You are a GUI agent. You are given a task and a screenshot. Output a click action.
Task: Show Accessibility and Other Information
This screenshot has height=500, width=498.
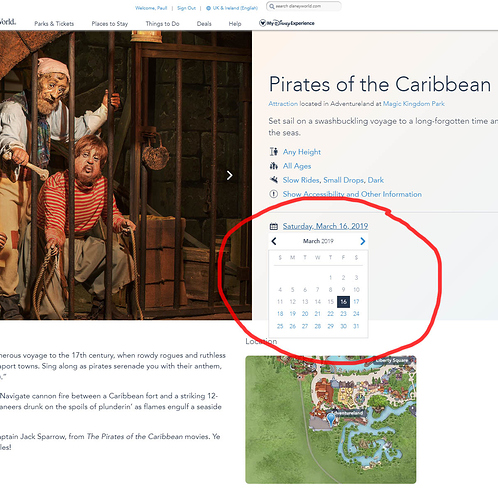[352, 194]
